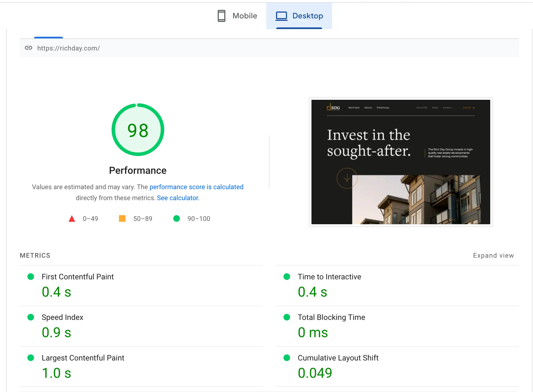
Task: Expand the Largest Contentful Paint metric
Action: tap(141, 367)
